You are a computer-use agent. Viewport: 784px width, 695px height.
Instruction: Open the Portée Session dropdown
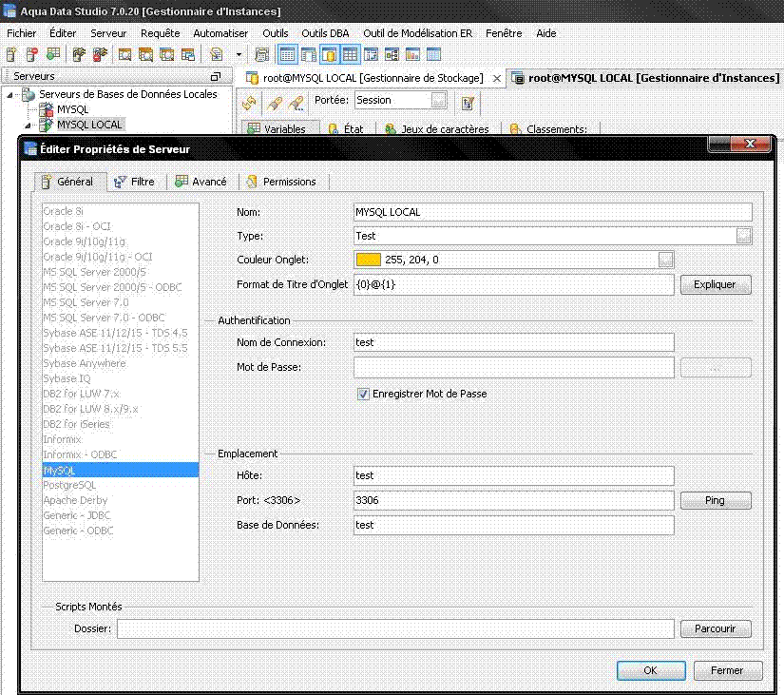point(438,100)
